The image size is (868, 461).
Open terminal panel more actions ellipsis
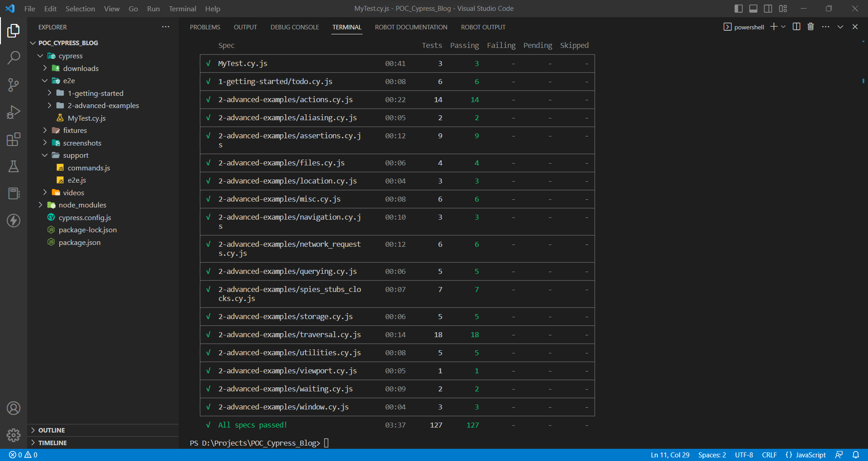click(x=826, y=27)
